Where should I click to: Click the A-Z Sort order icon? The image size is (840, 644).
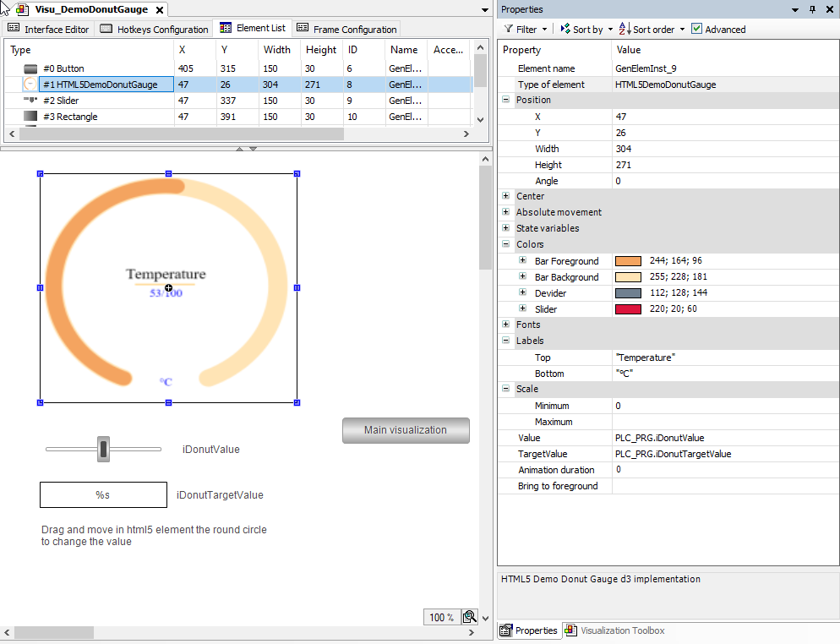click(x=625, y=29)
